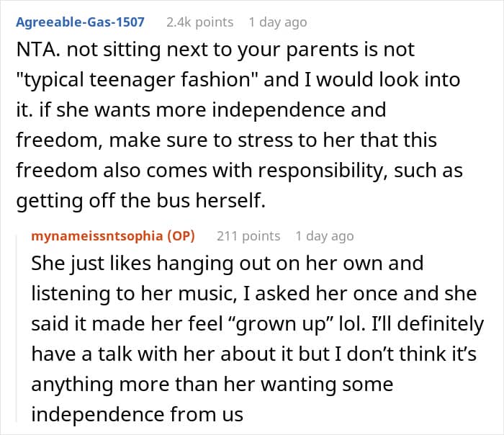Click the line "getting off the bus herself."
Screen dimensions: 504x435
tap(141, 201)
